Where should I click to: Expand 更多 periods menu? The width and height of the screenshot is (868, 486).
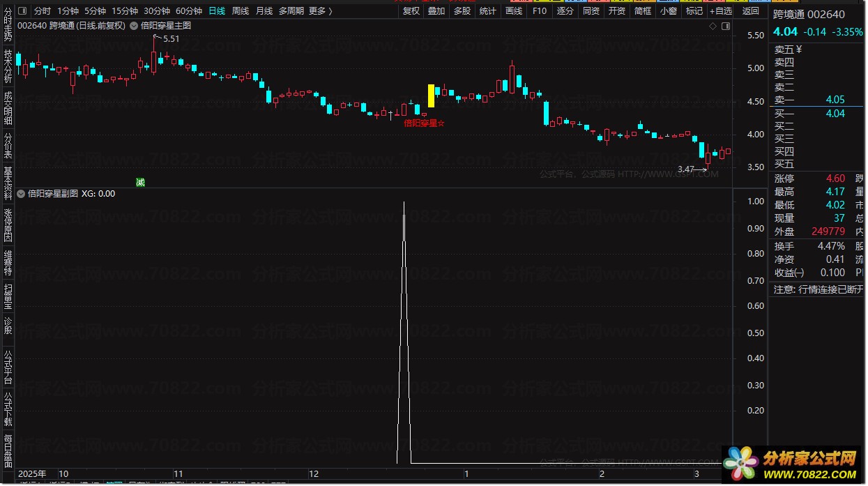320,11
